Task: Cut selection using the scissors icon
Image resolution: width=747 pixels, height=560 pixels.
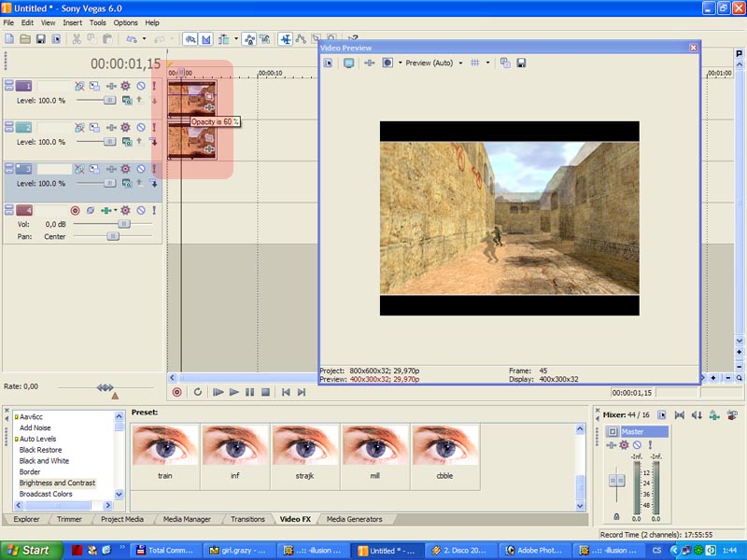Action: pyautogui.click(x=77, y=39)
